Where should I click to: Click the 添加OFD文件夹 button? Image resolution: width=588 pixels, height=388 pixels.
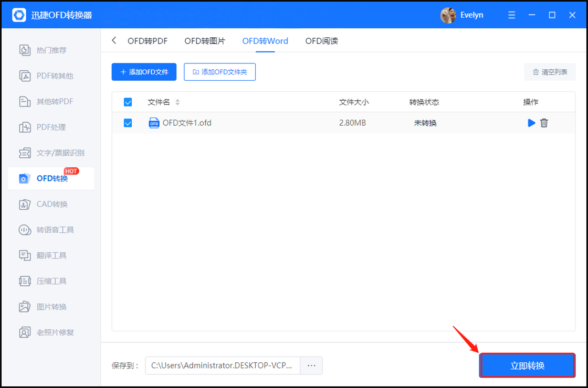pyautogui.click(x=220, y=72)
